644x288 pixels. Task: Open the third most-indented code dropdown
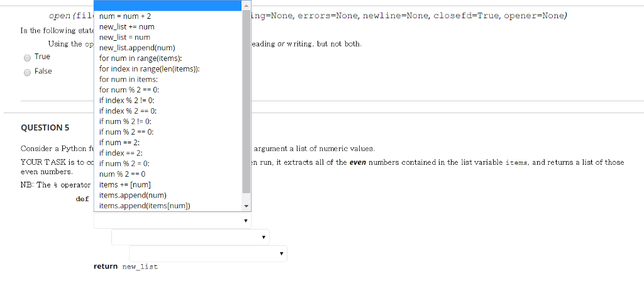pos(208,253)
